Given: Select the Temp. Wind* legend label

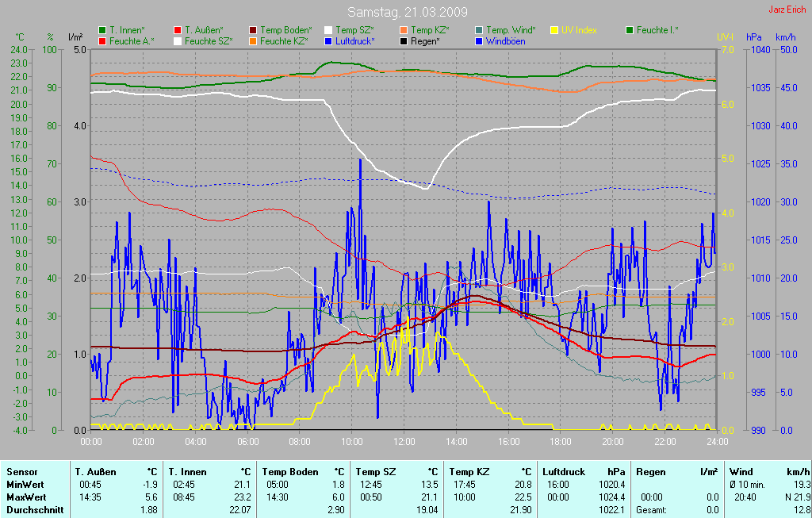Looking at the screenshot, I should click(x=511, y=31).
